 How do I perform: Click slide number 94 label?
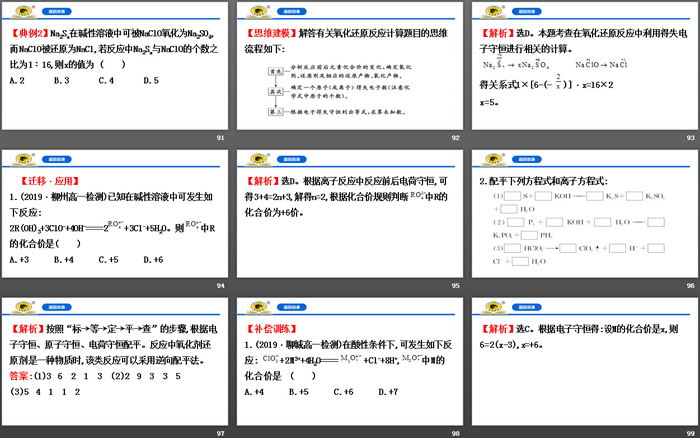click(x=221, y=286)
